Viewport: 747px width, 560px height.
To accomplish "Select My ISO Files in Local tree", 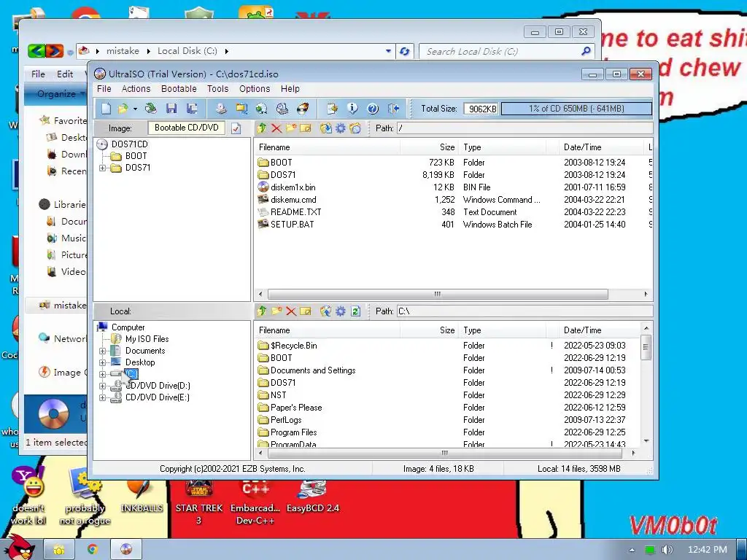I will click(147, 339).
